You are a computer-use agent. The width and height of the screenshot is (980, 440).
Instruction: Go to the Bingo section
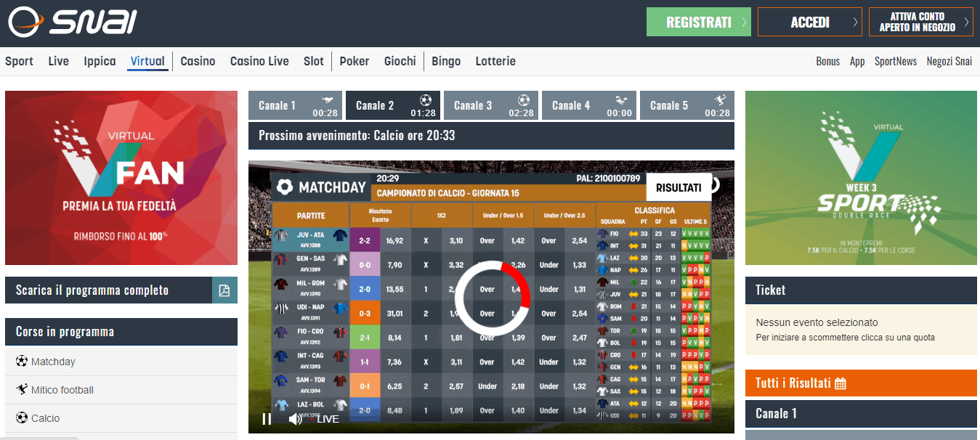446,61
